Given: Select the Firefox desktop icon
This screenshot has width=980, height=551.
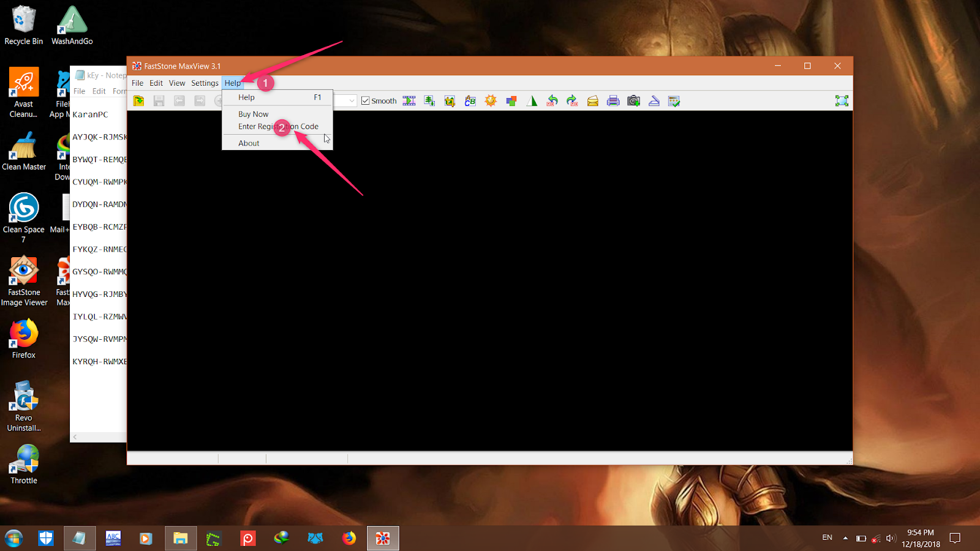Looking at the screenshot, I should point(23,339).
